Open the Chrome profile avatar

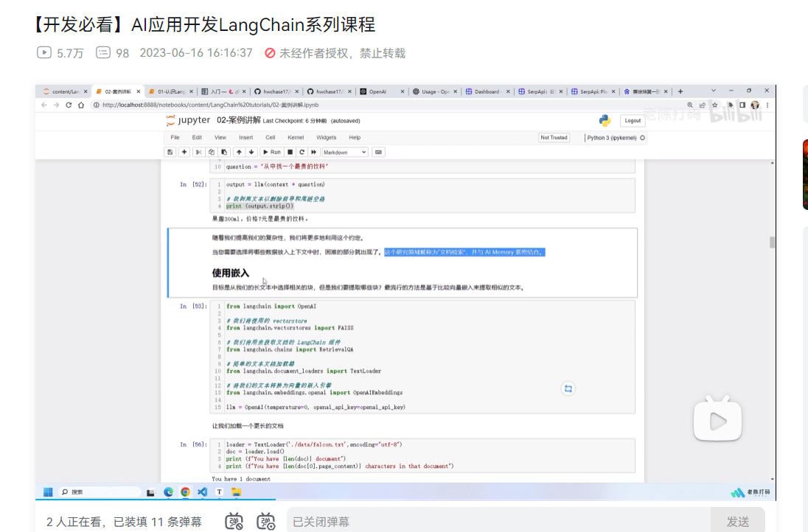pos(755,105)
